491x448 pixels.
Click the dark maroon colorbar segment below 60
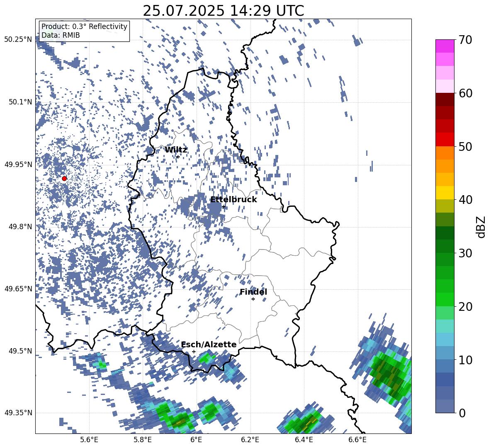click(445, 99)
